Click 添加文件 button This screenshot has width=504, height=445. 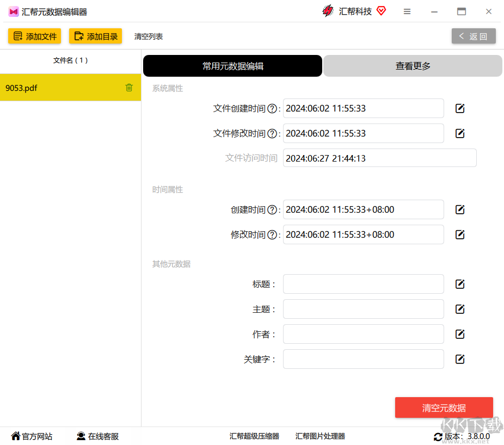coord(35,36)
